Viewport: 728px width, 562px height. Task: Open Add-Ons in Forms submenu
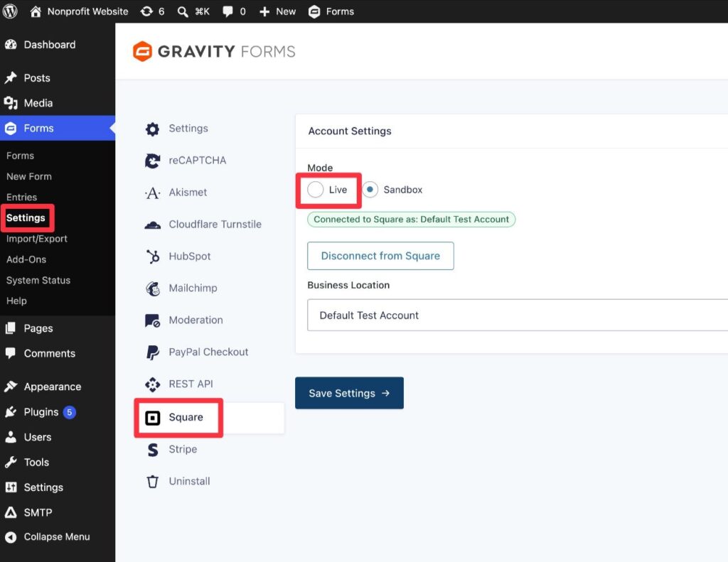[26, 259]
